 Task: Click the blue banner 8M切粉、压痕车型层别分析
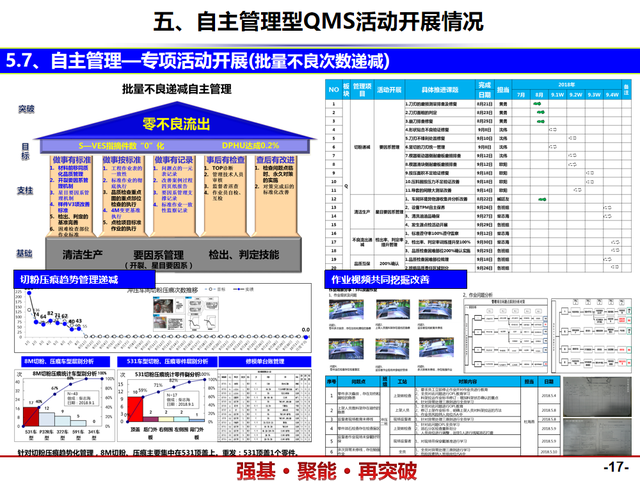[66, 361]
